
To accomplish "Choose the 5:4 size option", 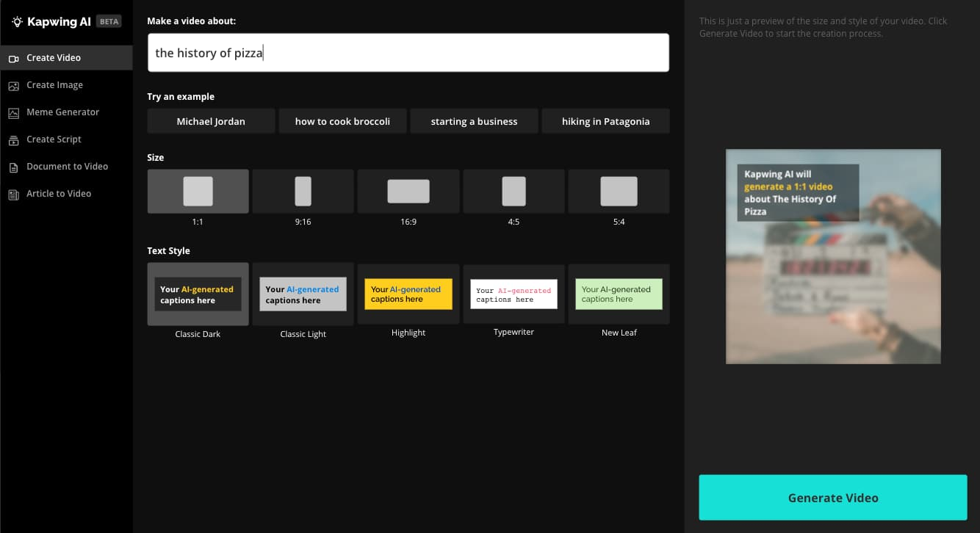I will pos(619,191).
